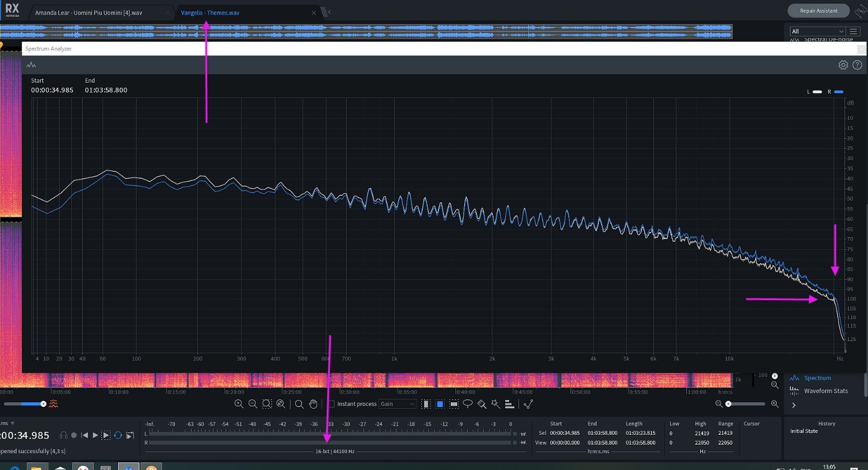Click the Spectrum Analyzer help icon
Viewport: 868px width, 470px height.
click(x=858, y=65)
